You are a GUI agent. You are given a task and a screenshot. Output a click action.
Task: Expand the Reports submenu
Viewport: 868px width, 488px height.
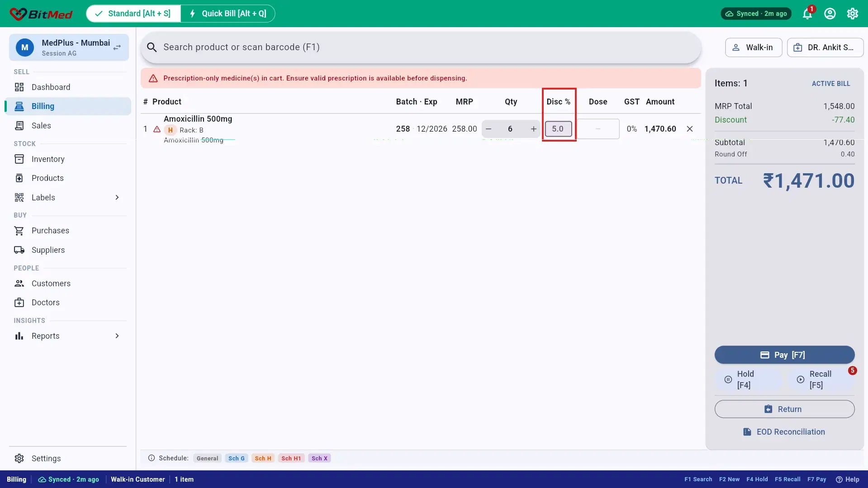coord(117,336)
